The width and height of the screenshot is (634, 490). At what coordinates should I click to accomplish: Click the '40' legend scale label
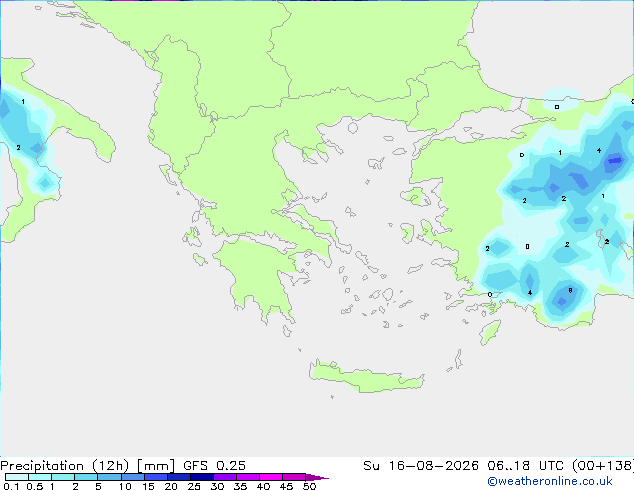pyautogui.click(x=263, y=486)
